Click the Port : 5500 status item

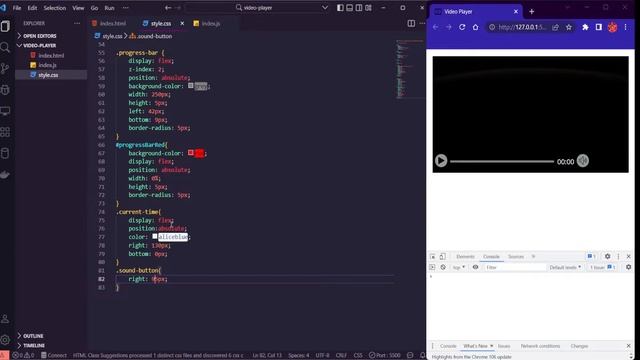tap(384, 355)
